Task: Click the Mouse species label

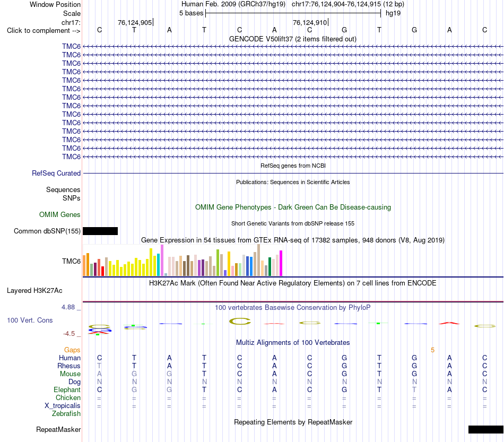Action: coord(70,374)
